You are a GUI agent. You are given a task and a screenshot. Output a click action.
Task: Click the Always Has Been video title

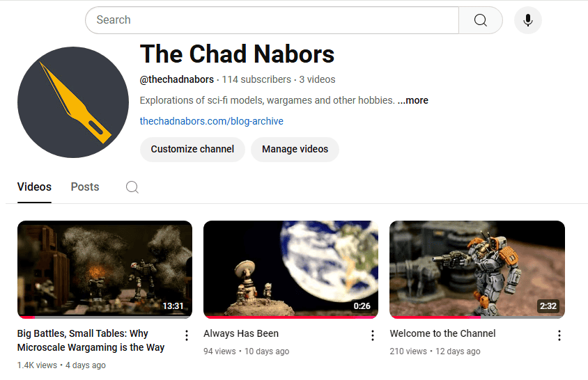tap(241, 333)
